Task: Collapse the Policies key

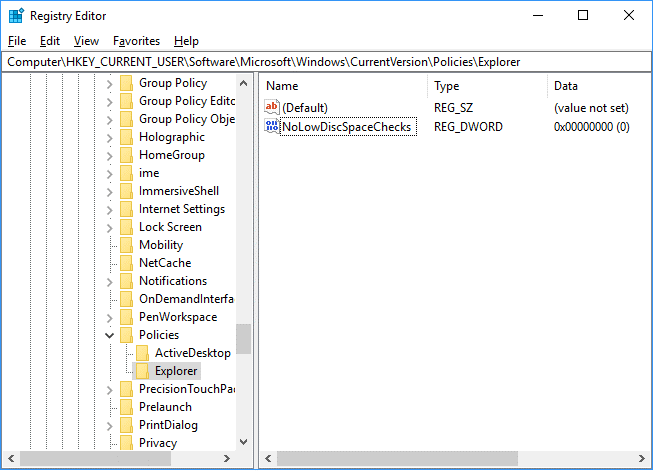Action: point(109,335)
